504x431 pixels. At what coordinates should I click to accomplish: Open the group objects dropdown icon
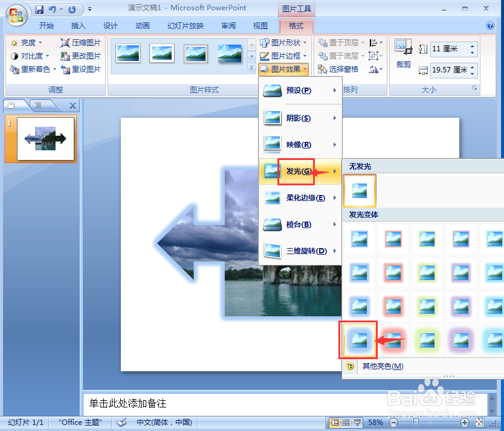tap(375, 56)
